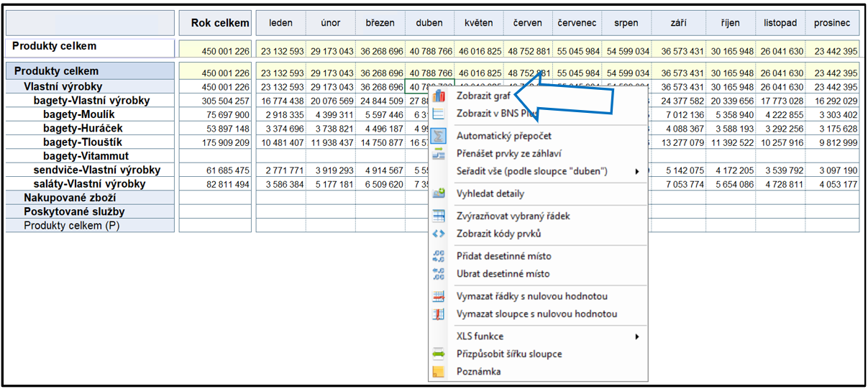Click the January cell 2 771 771
This screenshot has height=389, width=868.
coord(281,170)
